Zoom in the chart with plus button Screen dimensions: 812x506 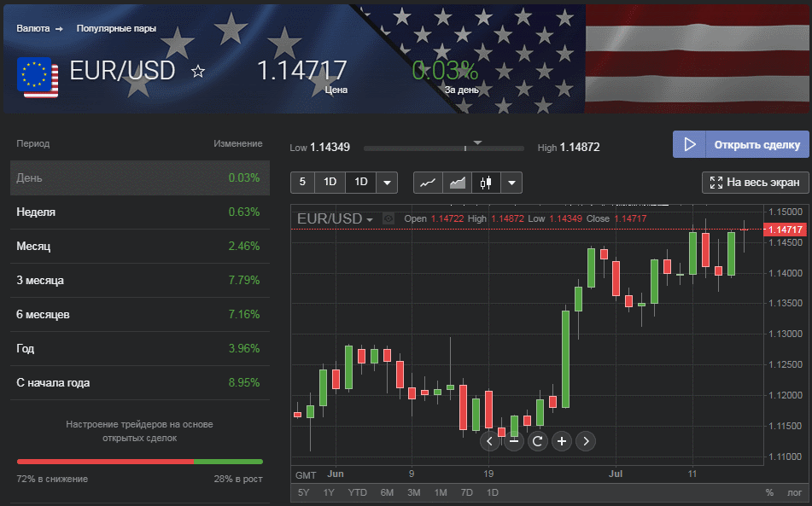[562, 441]
